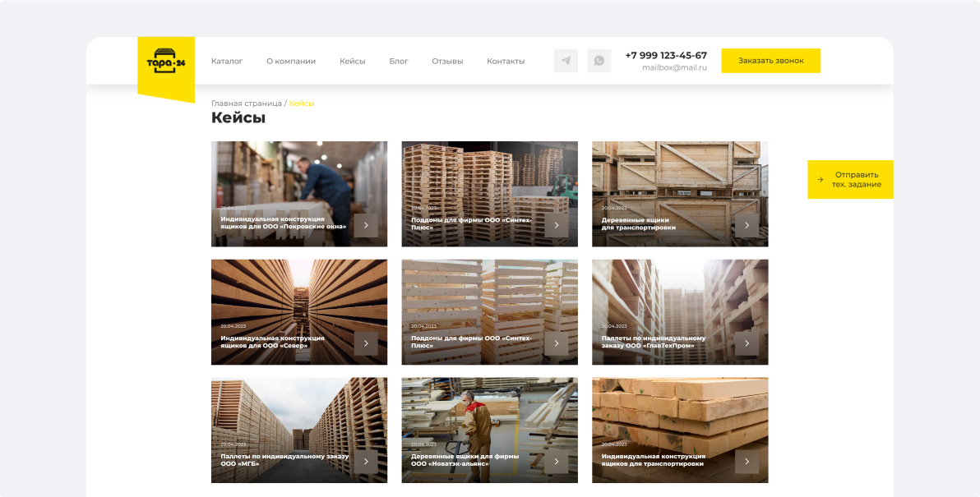Open Контакты from the top menu
The width and height of the screenshot is (980, 497).
pyautogui.click(x=506, y=61)
